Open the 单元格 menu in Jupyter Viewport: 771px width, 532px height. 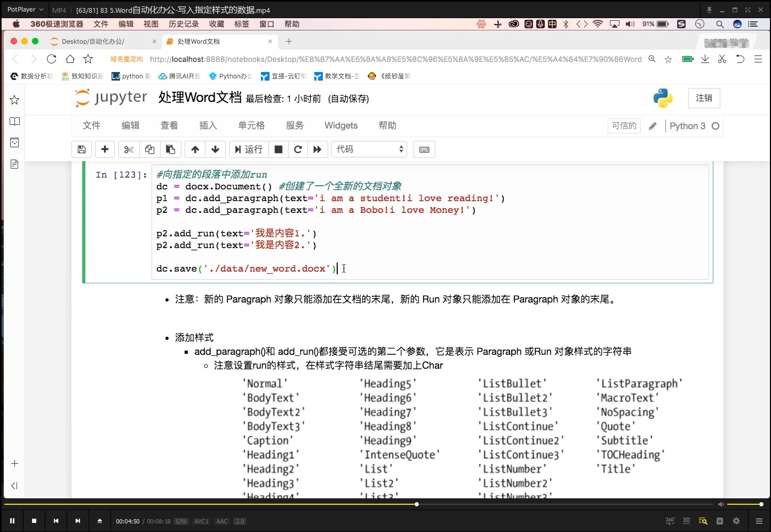(251, 125)
